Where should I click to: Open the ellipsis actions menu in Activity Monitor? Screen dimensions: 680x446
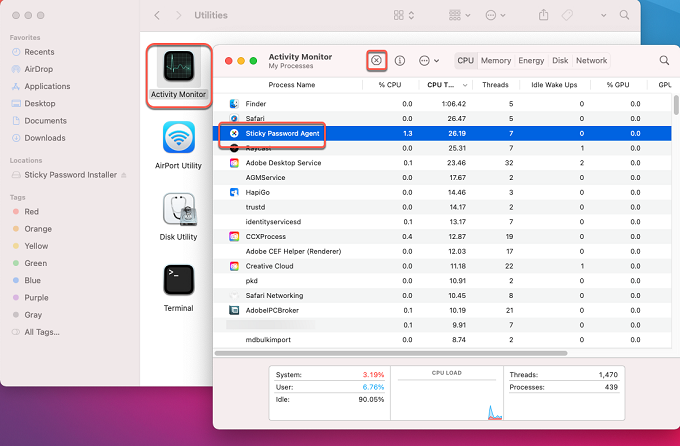(429, 61)
